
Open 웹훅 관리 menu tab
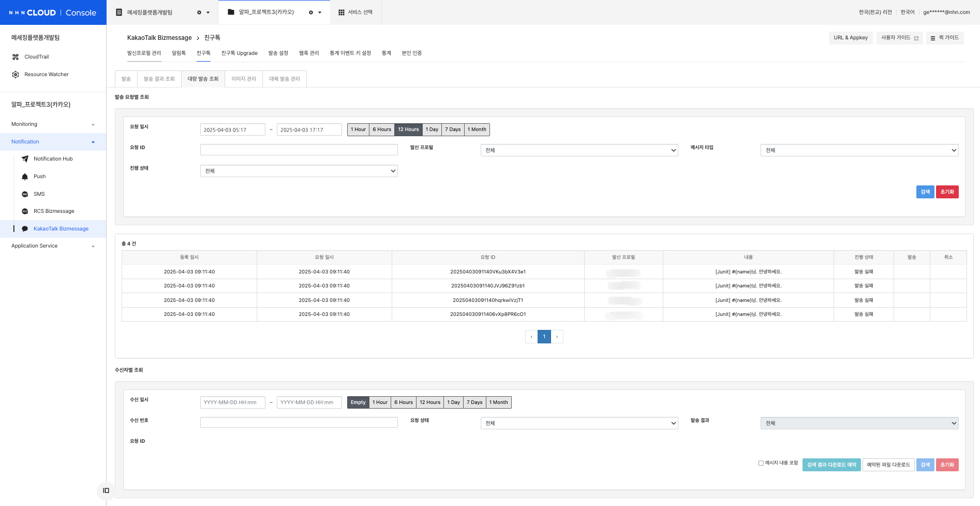click(309, 53)
